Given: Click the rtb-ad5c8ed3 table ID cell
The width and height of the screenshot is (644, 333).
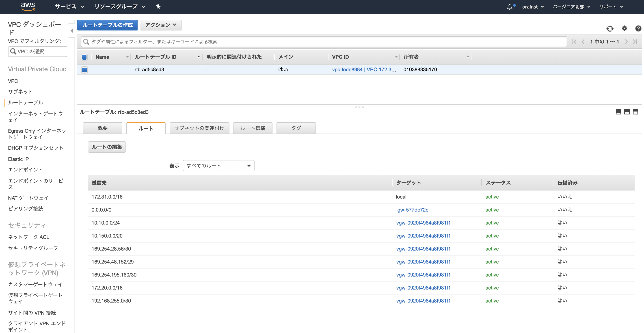Looking at the screenshot, I should (x=149, y=70).
